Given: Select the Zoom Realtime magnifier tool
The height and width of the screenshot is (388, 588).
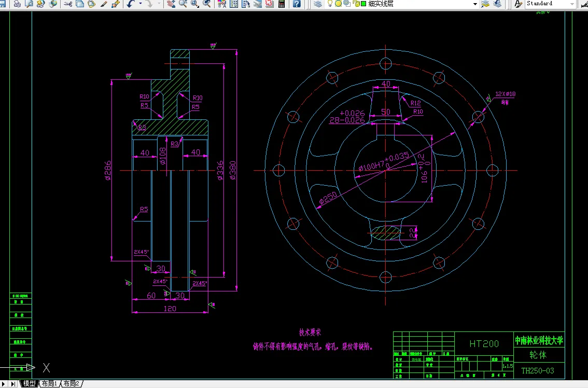Looking at the screenshot, I should tap(183, 4).
